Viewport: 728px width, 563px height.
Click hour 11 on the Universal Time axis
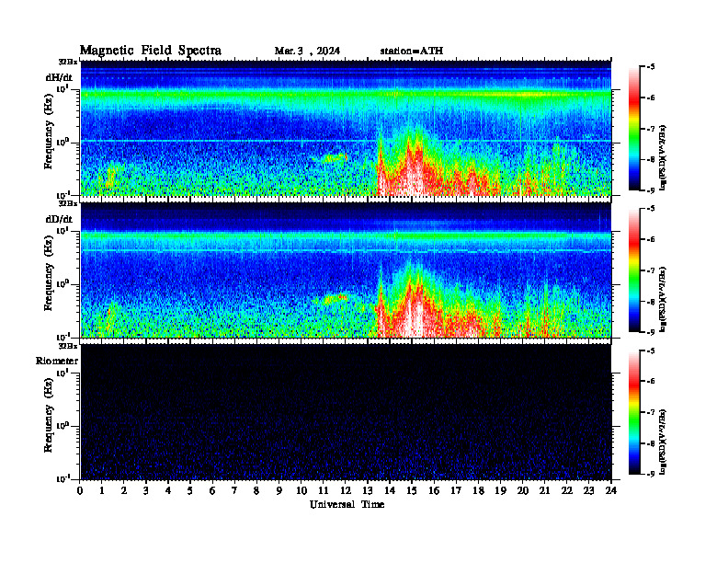(324, 490)
